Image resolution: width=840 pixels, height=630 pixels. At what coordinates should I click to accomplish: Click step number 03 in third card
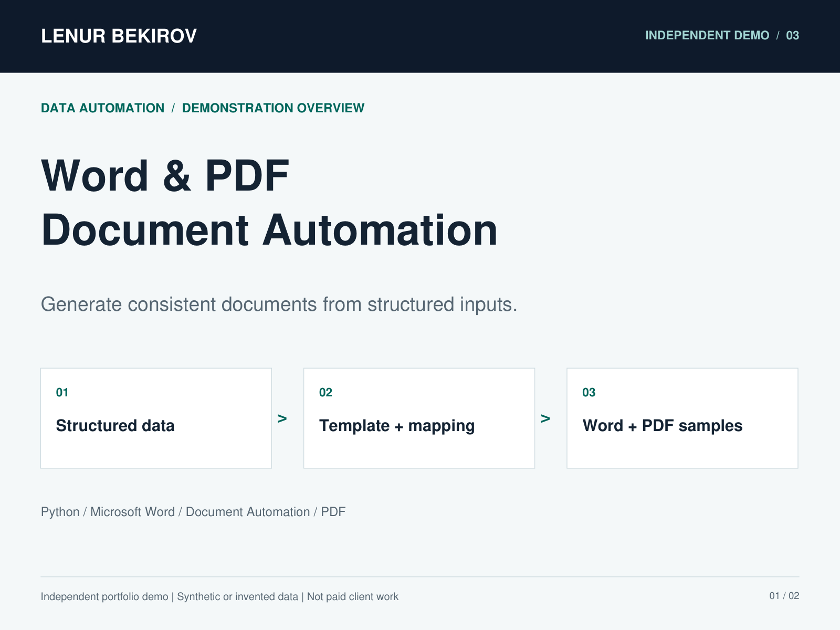[589, 393]
